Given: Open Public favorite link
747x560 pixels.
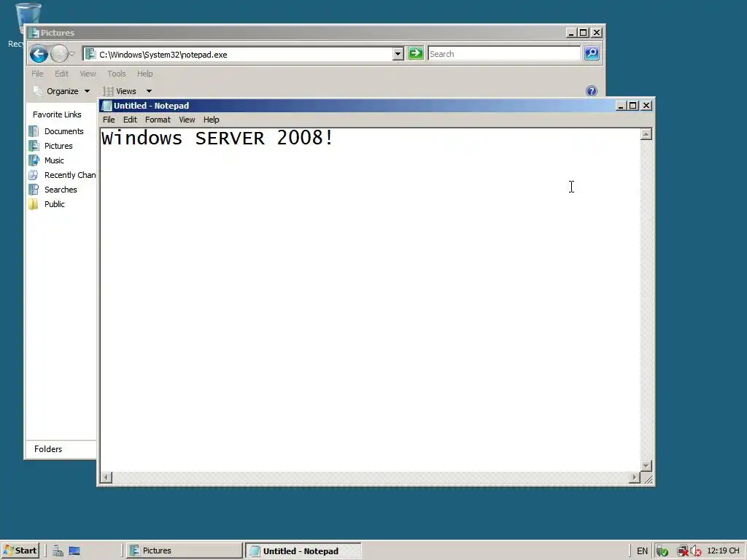Looking at the screenshot, I should click(x=54, y=204).
